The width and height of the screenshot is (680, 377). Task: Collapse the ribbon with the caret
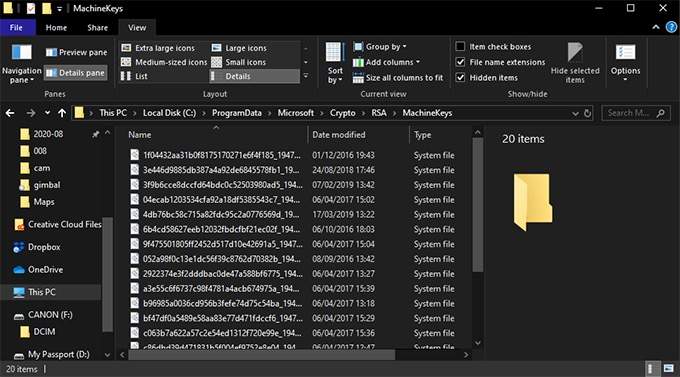point(656,27)
